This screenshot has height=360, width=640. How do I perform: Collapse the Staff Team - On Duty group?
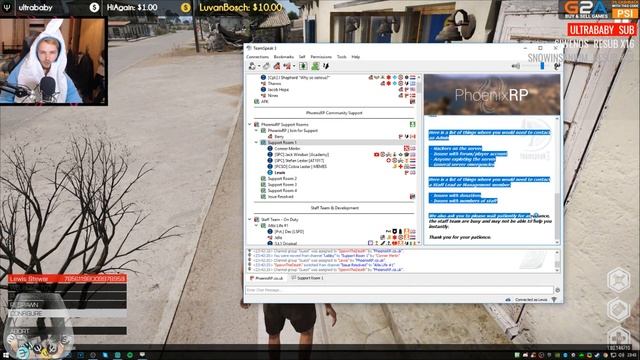coord(250,220)
